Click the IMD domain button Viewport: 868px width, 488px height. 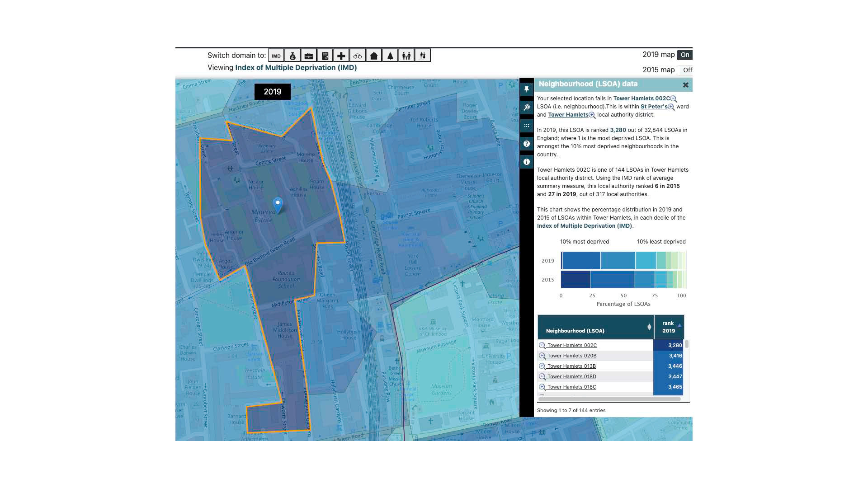pyautogui.click(x=276, y=56)
